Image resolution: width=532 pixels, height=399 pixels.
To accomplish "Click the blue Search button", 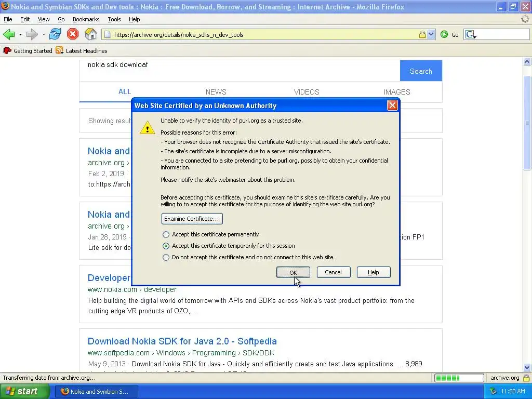I will pyautogui.click(x=421, y=71).
